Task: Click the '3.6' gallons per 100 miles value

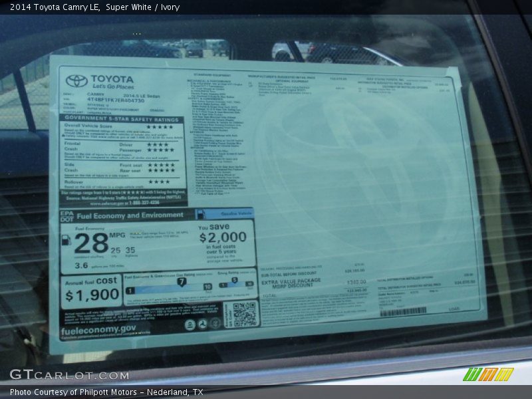Action: click(x=81, y=265)
